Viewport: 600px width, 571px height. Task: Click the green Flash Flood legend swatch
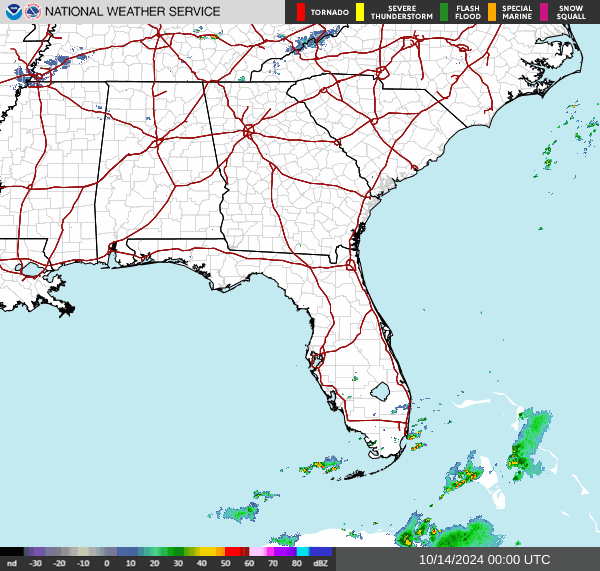coord(444,12)
